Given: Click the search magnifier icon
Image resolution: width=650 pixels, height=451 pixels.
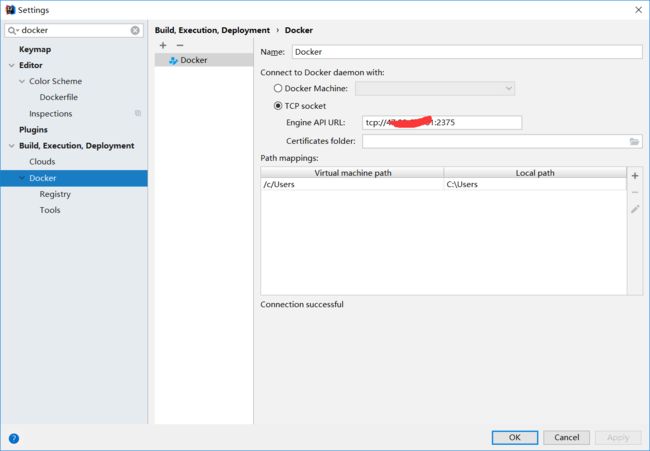Looking at the screenshot, I should click(12, 30).
